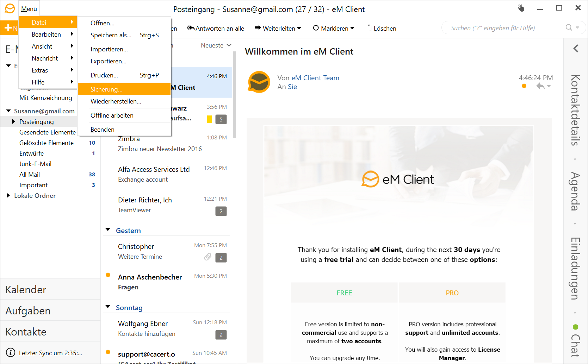Choose Drucken... menu entry
The image size is (588, 364).
tap(124, 75)
